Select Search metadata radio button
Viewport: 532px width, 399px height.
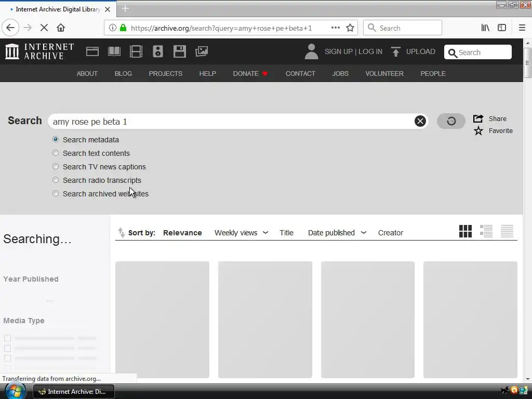click(x=56, y=139)
